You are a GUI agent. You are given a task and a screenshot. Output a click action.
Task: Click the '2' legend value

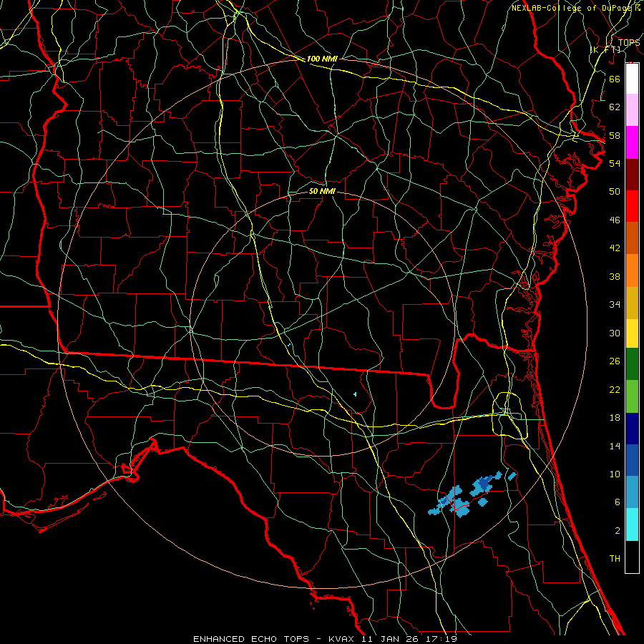point(617,531)
